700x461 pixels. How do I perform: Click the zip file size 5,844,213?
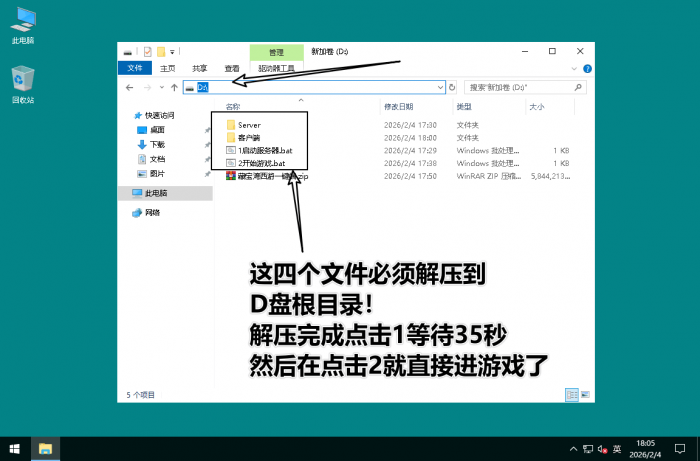pyautogui.click(x=550, y=176)
